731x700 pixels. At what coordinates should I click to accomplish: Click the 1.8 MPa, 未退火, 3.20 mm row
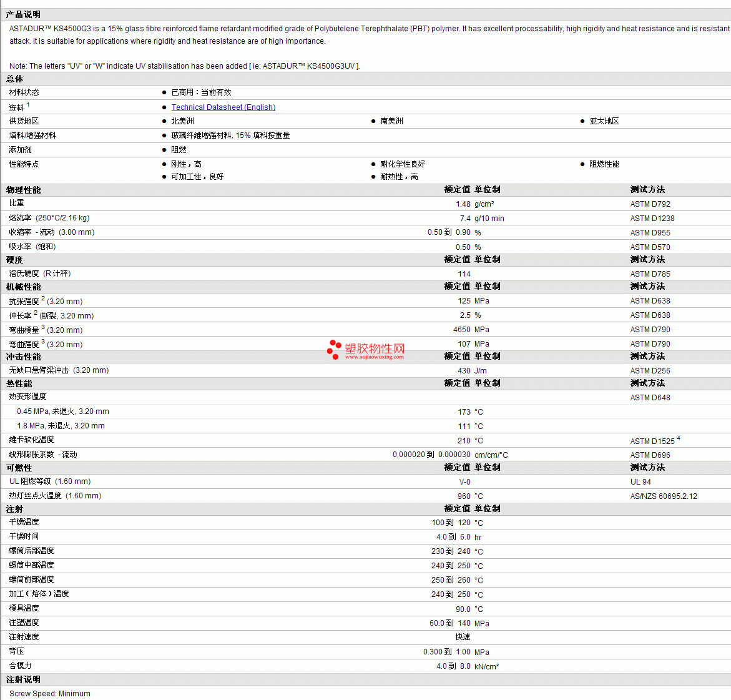pos(61,426)
